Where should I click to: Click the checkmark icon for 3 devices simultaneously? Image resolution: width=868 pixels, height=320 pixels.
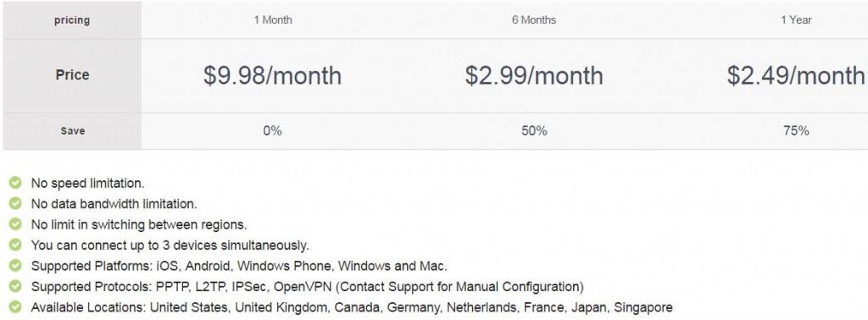(x=15, y=245)
